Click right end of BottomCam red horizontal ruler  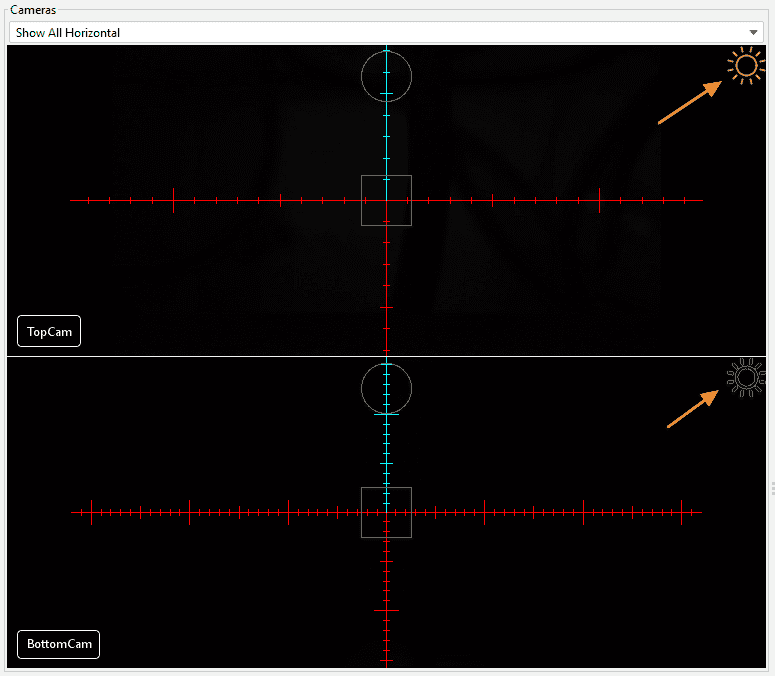[700, 512]
